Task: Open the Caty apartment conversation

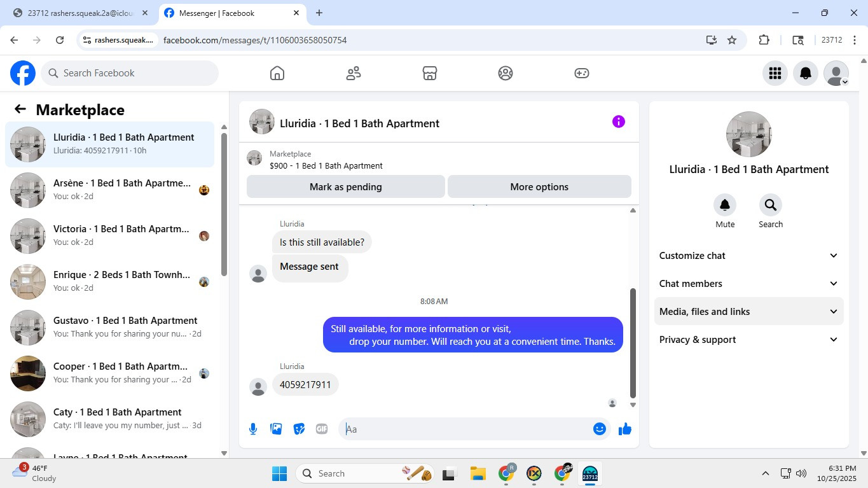Action: 110,419
